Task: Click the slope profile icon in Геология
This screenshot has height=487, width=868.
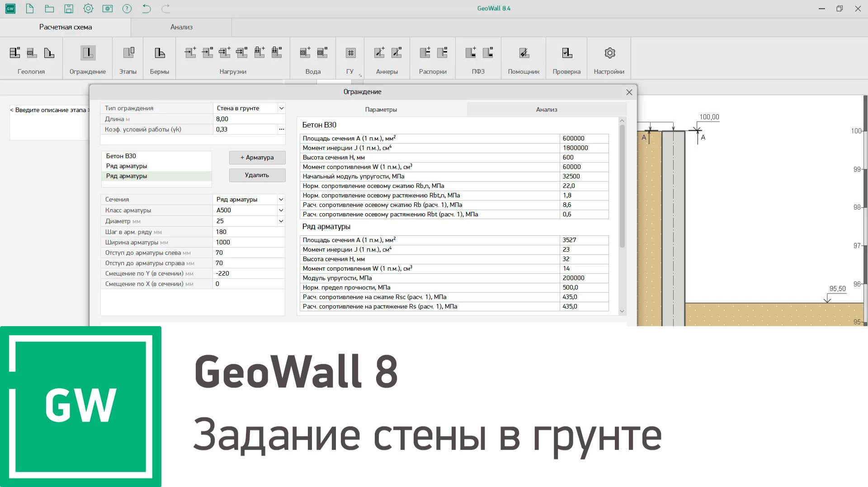Action: tap(49, 53)
